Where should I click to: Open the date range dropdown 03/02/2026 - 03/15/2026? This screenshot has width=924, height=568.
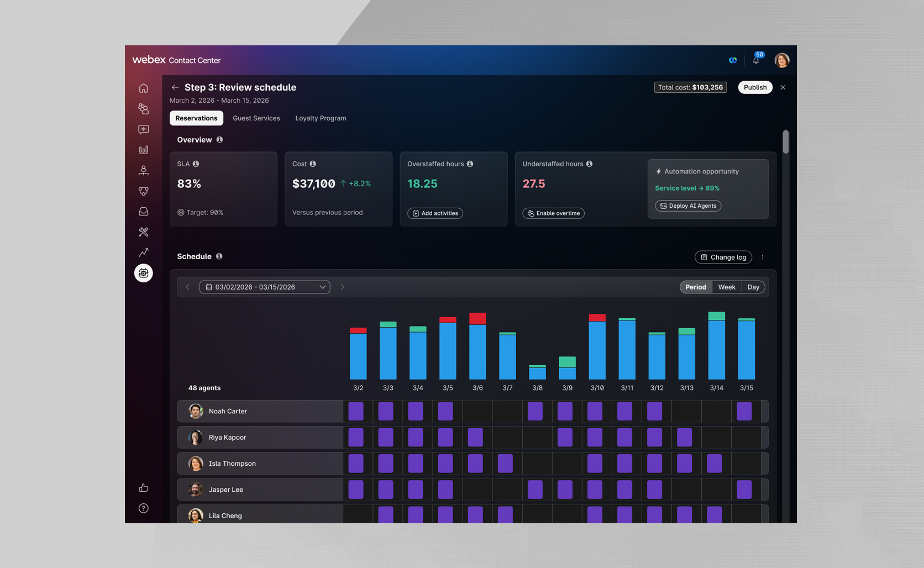(x=265, y=287)
